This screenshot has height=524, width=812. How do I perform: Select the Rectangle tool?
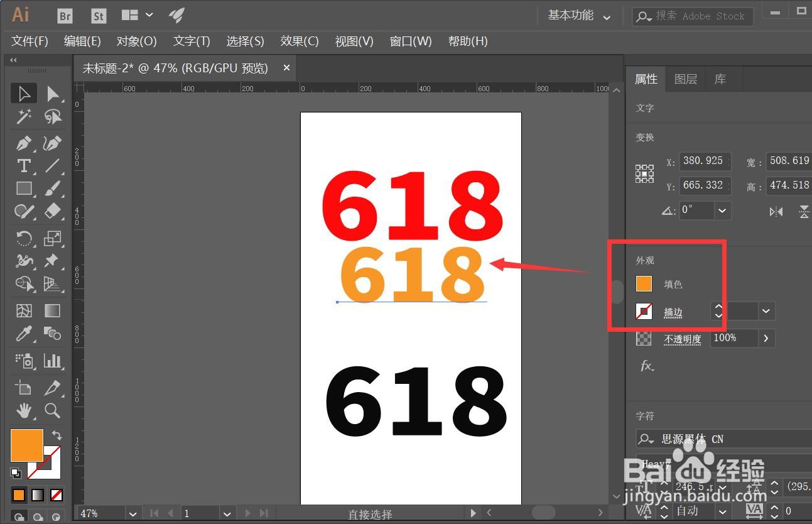(24, 188)
